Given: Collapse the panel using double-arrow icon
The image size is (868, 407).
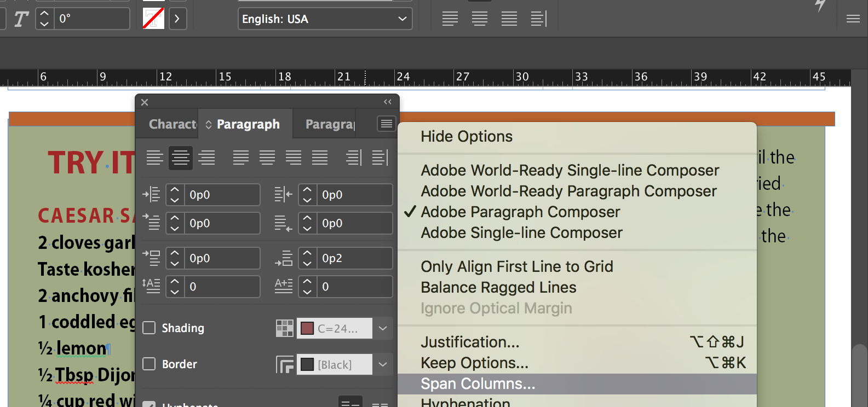Looking at the screenshot, I should pos(388,102).
